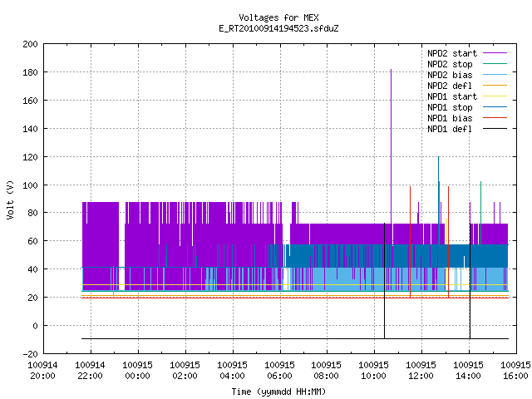
Task: Click the orange NPD2 defl spike near 23:00
Action: pyautogui.click(x=113, y=281)
